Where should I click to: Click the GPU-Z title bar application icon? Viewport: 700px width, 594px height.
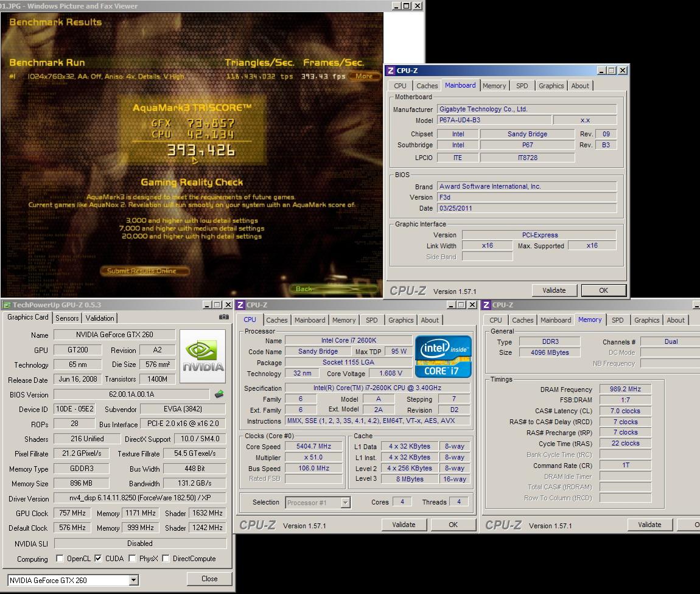[x=7, y=305]
